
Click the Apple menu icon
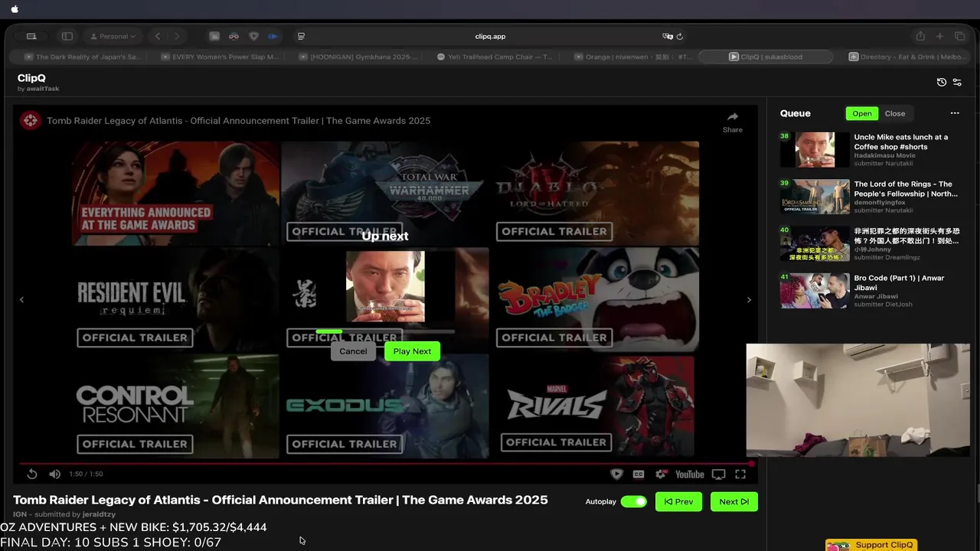(x=15, y=9)
